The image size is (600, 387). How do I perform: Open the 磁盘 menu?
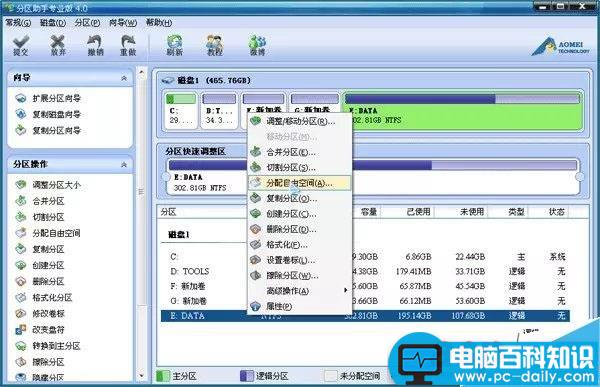coord(53,23)
